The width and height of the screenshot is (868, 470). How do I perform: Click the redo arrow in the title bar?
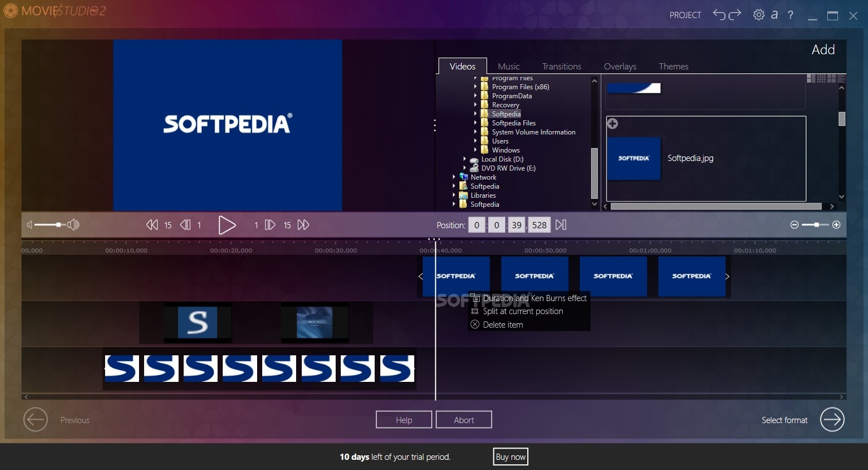pyautogui.click(x=735, y=14)
